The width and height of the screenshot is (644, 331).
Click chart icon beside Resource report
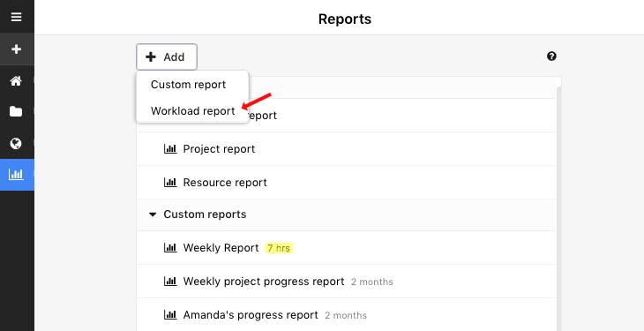pos(170,183)
